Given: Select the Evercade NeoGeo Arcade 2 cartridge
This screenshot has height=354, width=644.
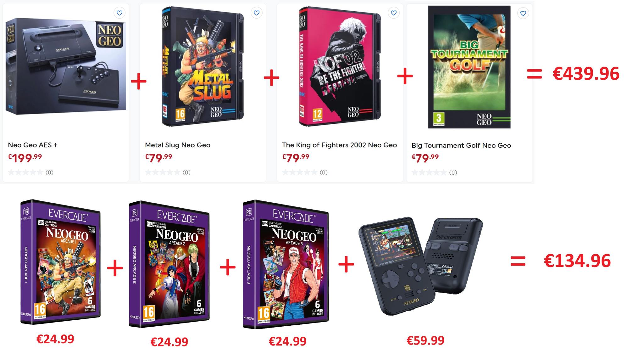Looking at the screenshot, I should click(x=169, y=264).
